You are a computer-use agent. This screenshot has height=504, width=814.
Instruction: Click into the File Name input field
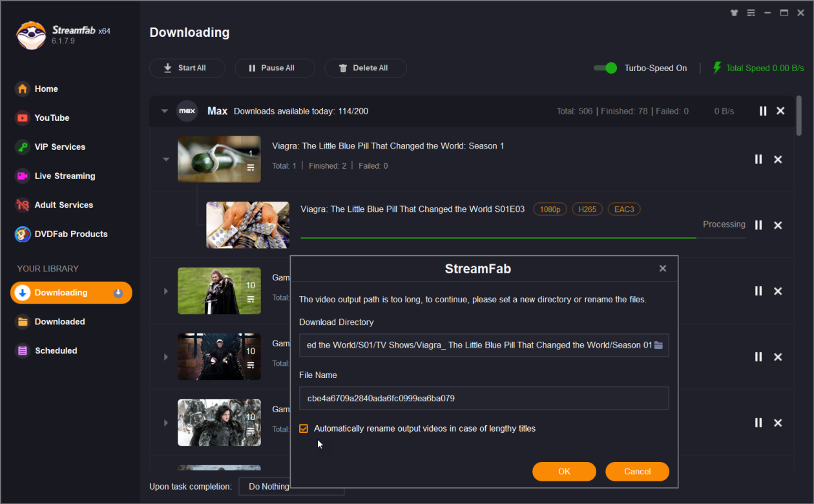point(483,399)
